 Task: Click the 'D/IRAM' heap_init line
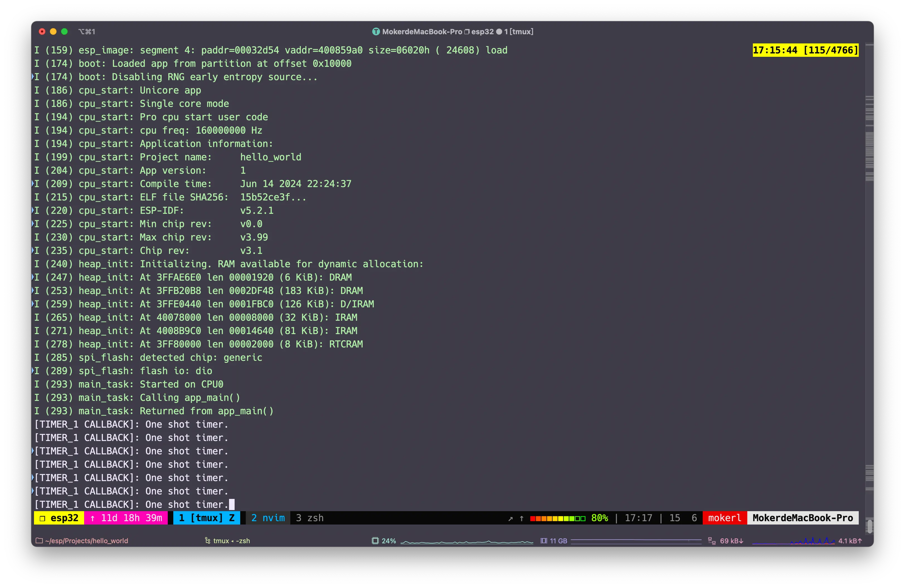tap(204, 304)
